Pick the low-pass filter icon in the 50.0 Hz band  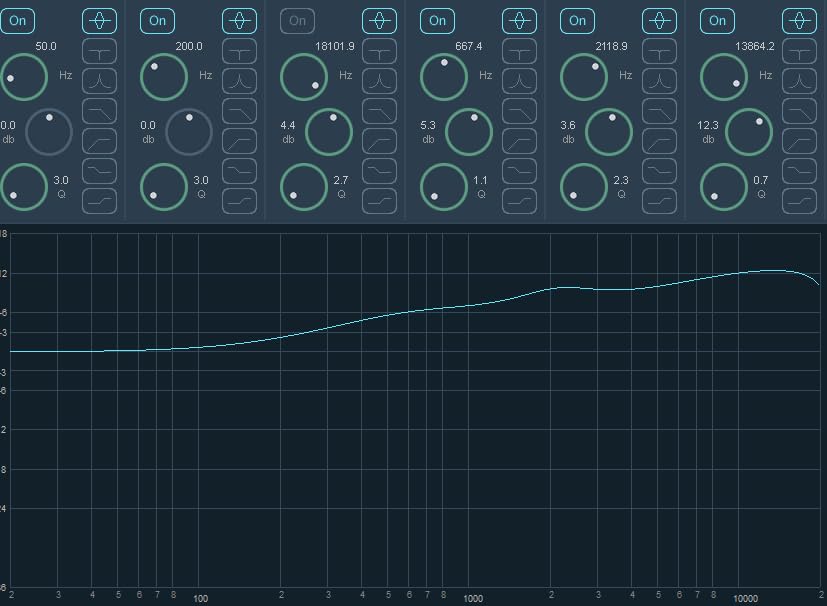100,111
